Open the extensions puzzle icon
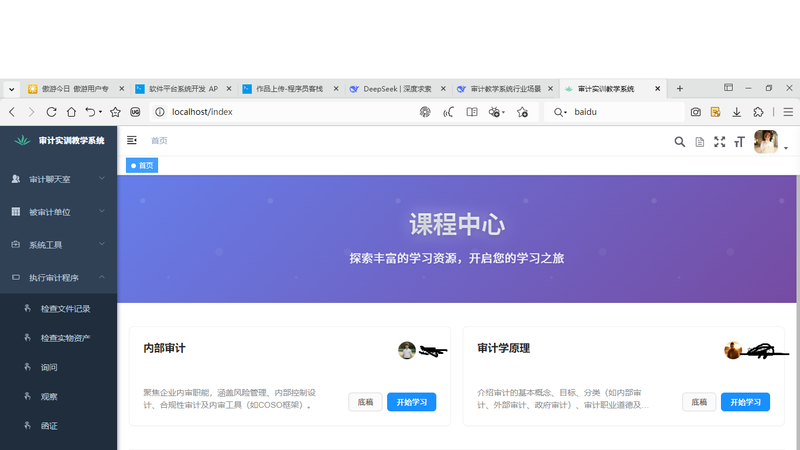 (x=758, y=112)
